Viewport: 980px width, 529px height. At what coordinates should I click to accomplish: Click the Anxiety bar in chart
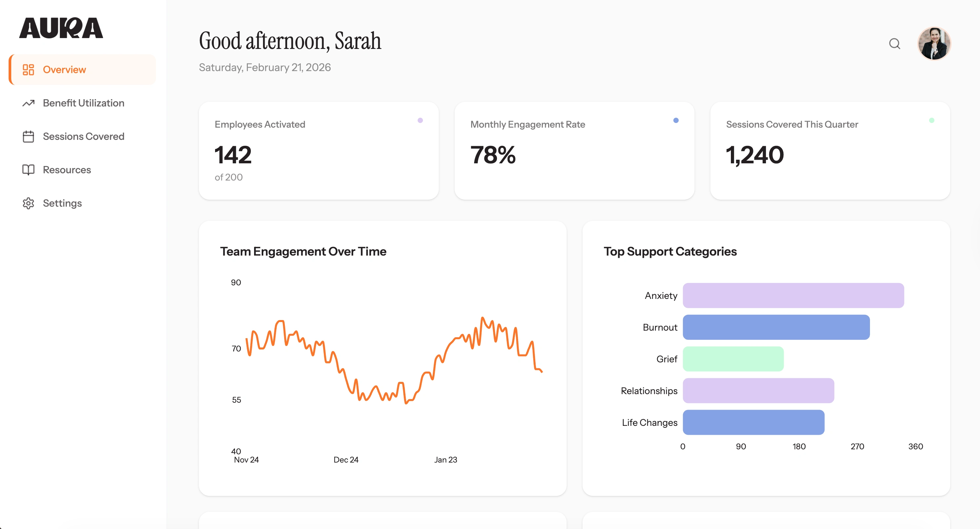point(793,295)
